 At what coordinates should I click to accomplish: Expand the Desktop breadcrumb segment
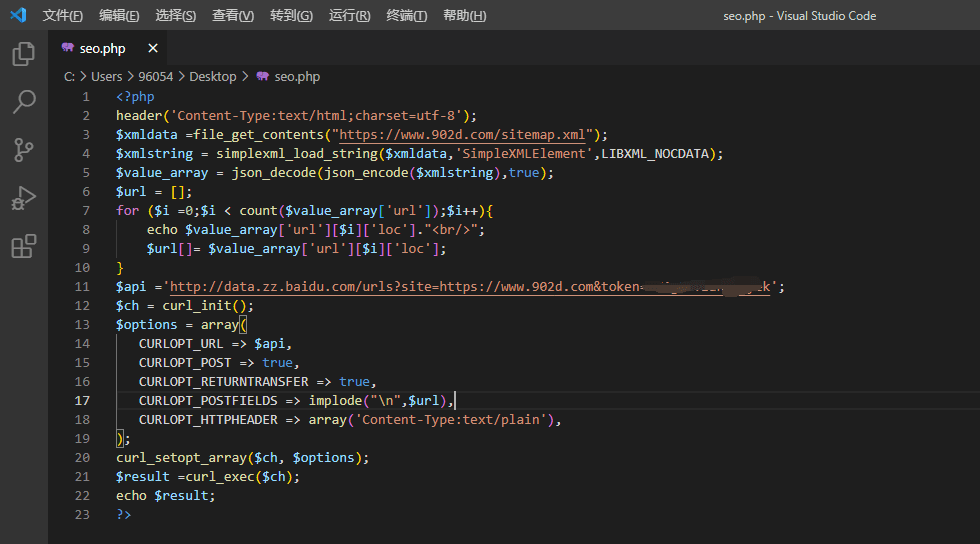point(212,76)
